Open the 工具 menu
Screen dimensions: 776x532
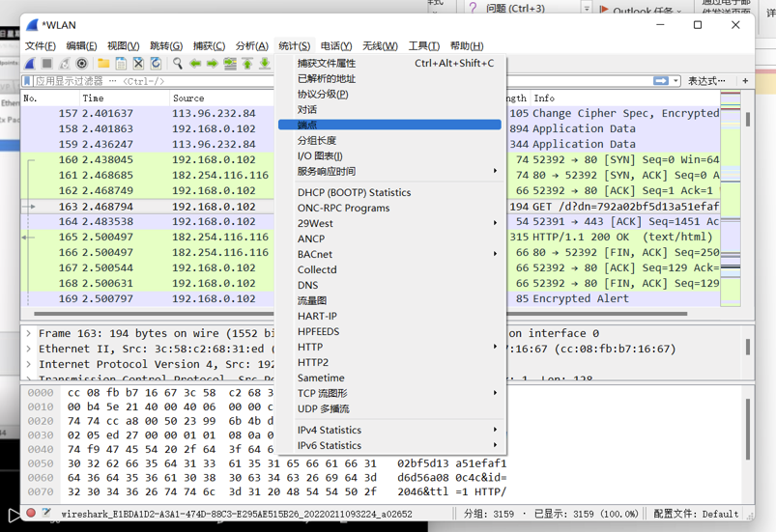pyautogui.click(x=423, y=46)
